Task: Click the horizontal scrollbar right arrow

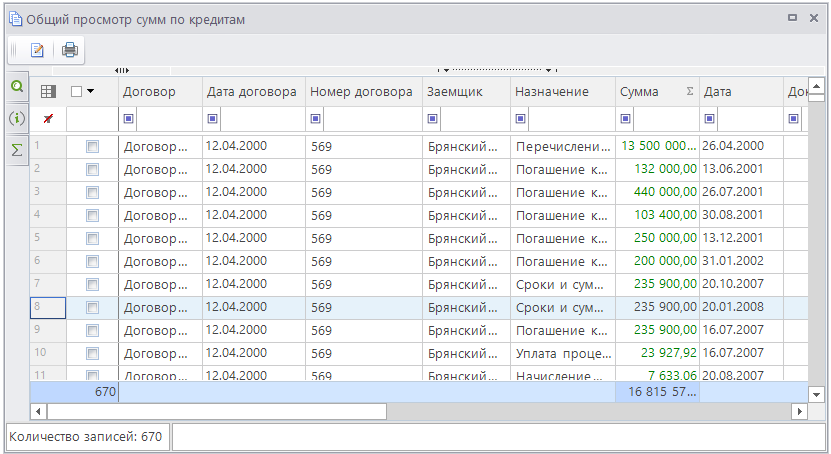Action: pos(798,411)
